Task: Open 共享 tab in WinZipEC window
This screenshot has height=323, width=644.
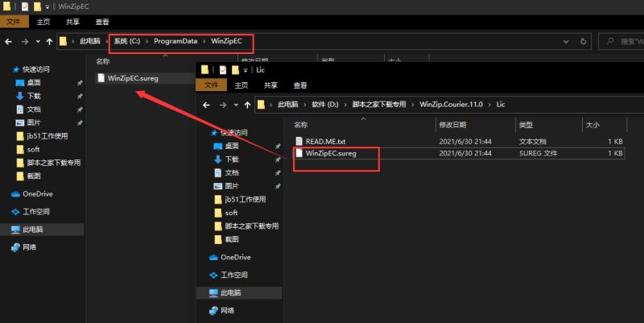Action: [x=72, y=22]
